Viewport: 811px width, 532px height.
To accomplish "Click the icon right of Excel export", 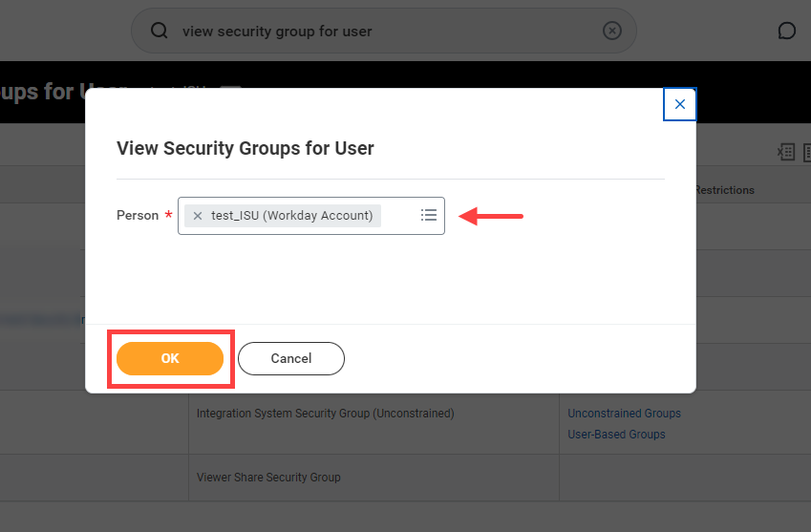I will pos(806,152).
